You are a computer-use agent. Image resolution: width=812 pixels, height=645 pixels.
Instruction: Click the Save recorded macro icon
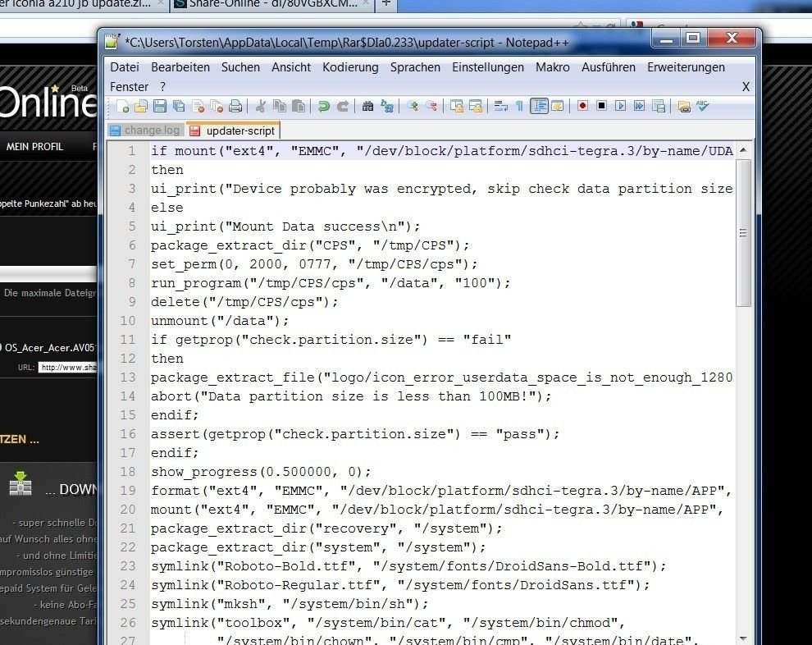pos(658,106)
